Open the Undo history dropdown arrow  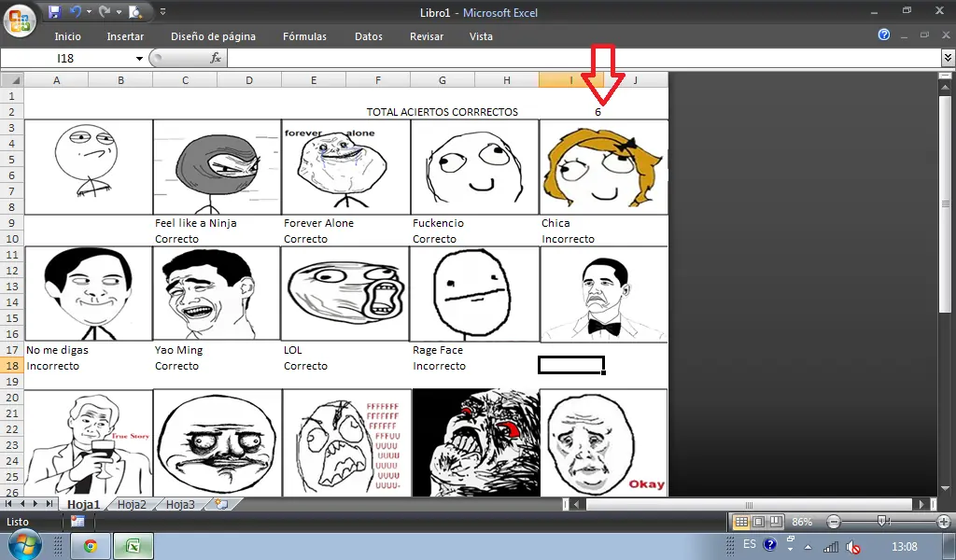pos(89,11)
